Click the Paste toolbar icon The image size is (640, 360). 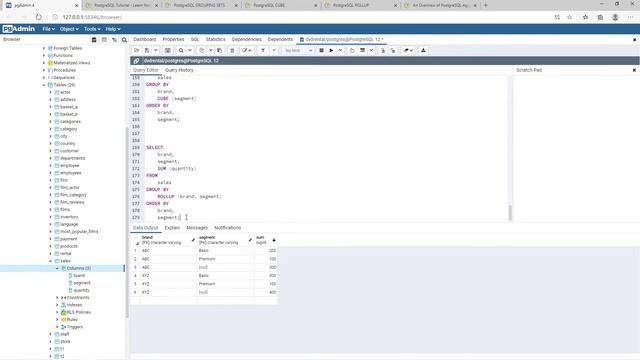tap(220, 50)
